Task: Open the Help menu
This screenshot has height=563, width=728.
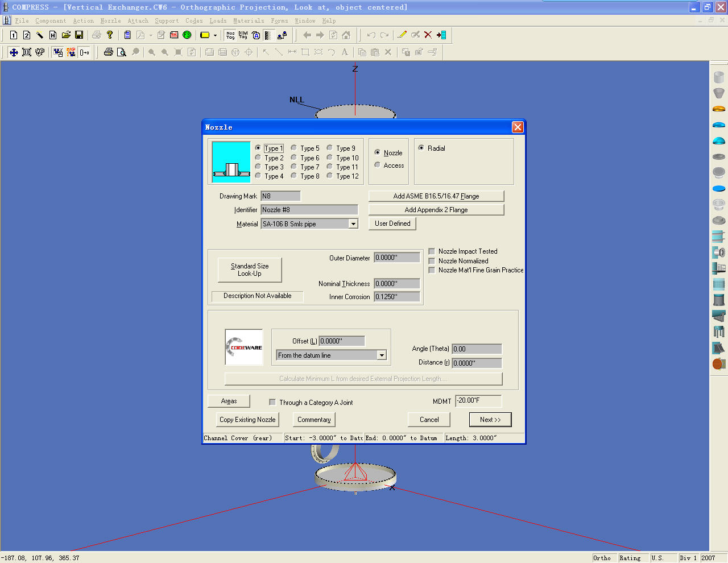Action: click(x=329, y=21)
